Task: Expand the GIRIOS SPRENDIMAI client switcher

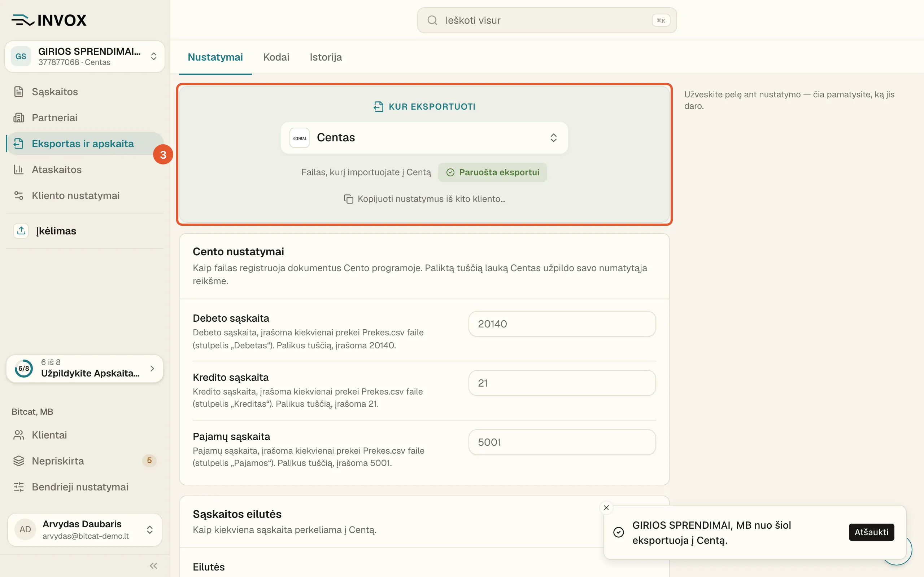Action: pos(85,57)
